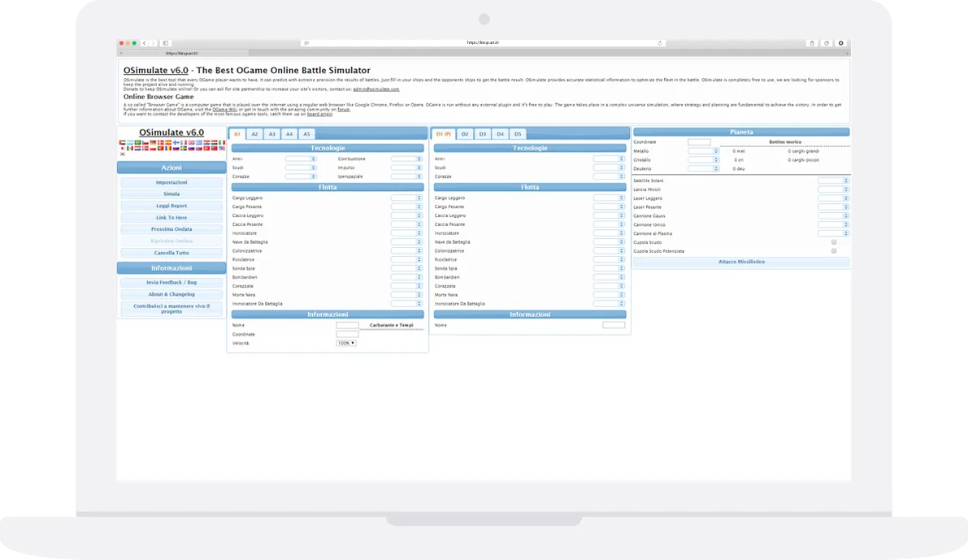The height and width of the screenshot is (560, 968).
Task: Open the Invia Feedback / Bug button
Action: pos(171,282)
